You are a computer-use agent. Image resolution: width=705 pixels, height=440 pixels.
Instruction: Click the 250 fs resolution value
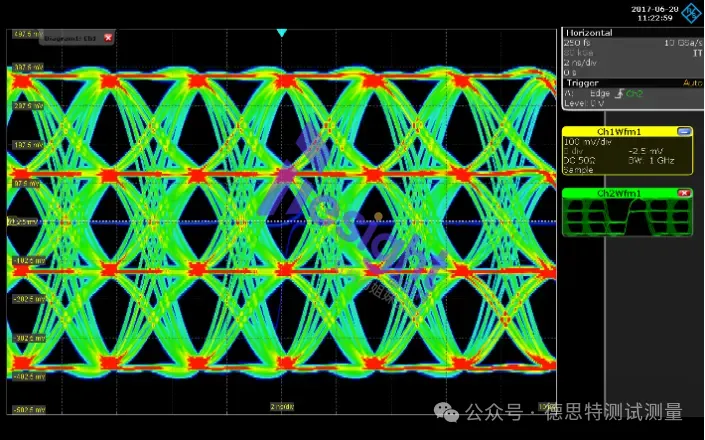(577, 43)
